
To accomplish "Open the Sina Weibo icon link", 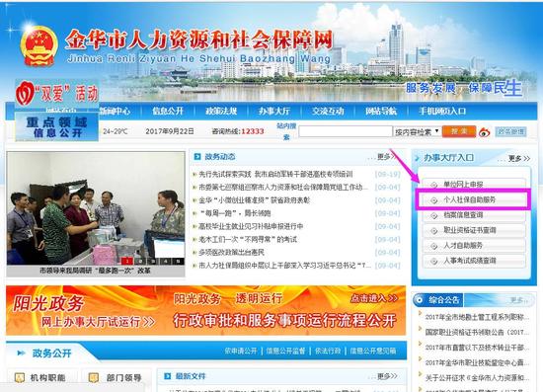I will tap(484, 132).
